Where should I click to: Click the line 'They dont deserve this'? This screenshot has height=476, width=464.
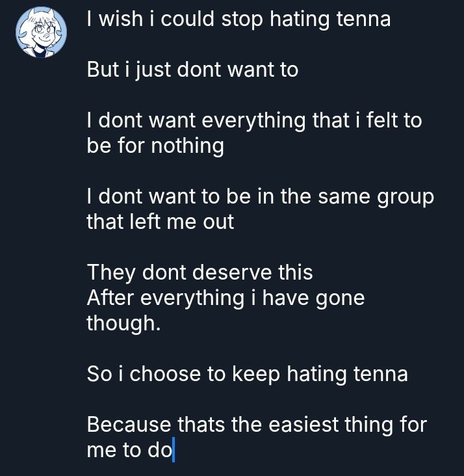(200, 272)
